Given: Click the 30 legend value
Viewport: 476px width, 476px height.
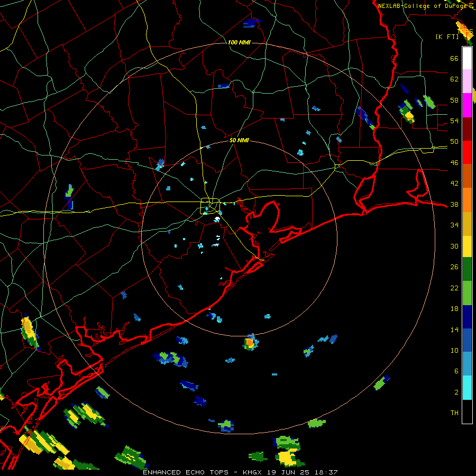Looking at the screenshot, I should tap(454, 246).
